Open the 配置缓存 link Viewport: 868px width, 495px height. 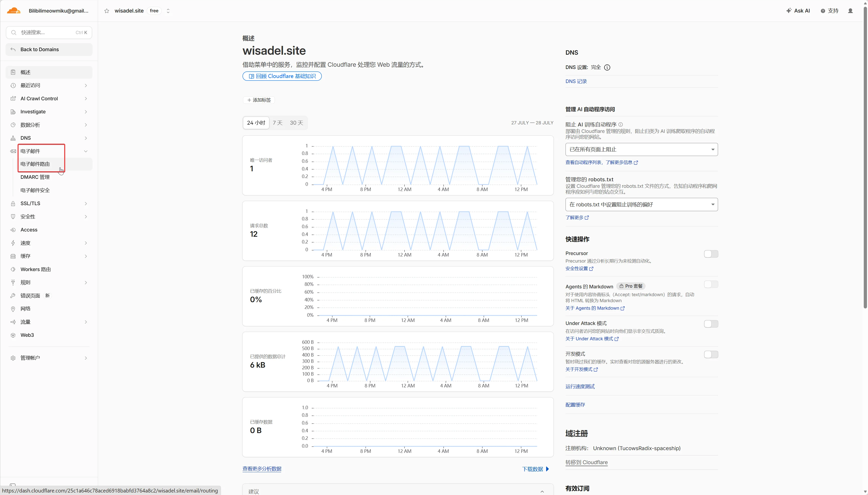(x=575, y=404)
